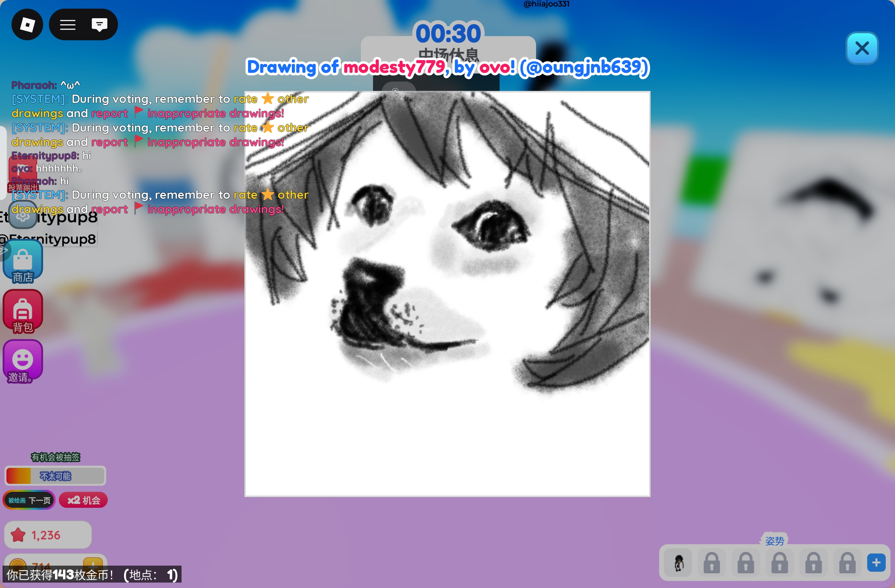Click the @hiiajoo331 username tag
The image size is (895, 588).
546,4
